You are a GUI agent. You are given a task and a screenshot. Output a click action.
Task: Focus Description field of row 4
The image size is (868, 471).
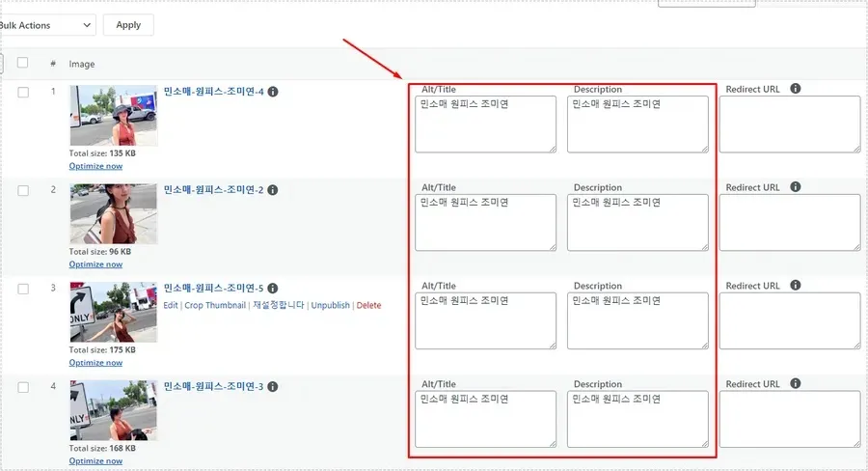[637, 419]
